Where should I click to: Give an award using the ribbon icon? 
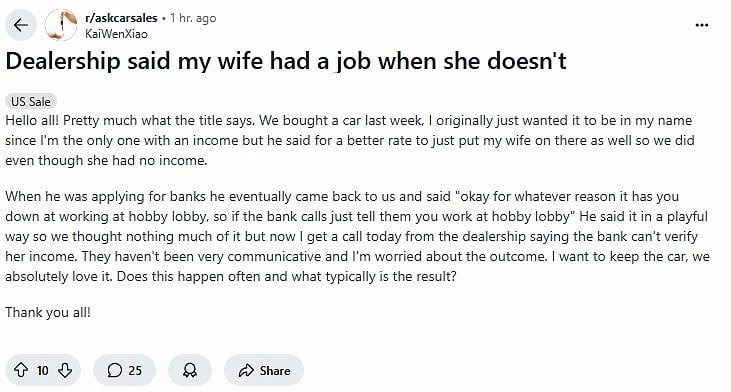point(190,370)
